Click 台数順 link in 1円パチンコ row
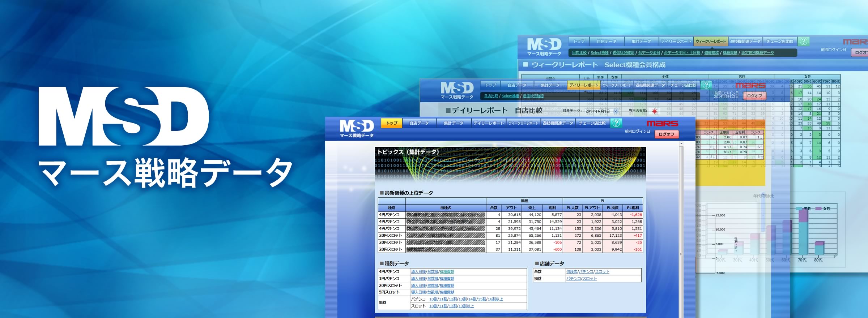The width and height of the screenshot is (868, 318). [433, 279]
